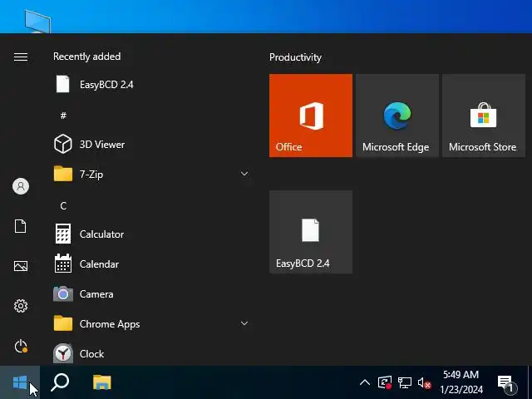Expand the Chrome Apps folder chevron
Image resolution: width=532 pixels, height=399 pixels.
pyautogui.click(x=244, y=323)
